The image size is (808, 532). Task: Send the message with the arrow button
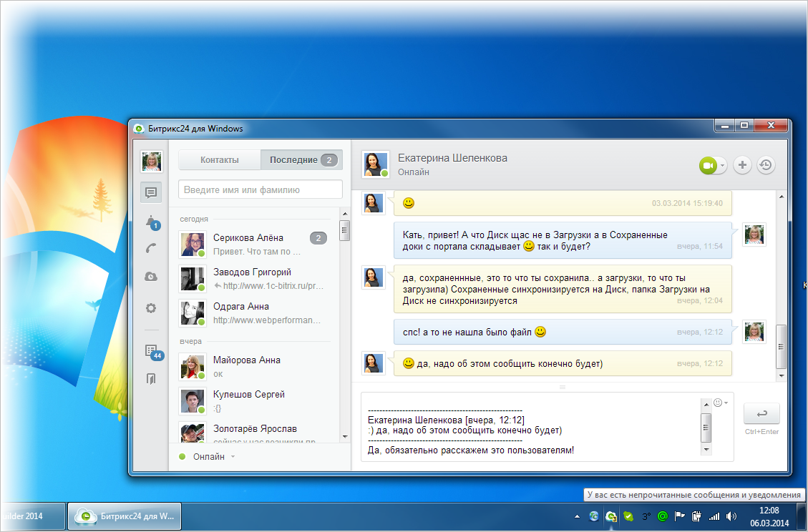click(x=761, y=413)
